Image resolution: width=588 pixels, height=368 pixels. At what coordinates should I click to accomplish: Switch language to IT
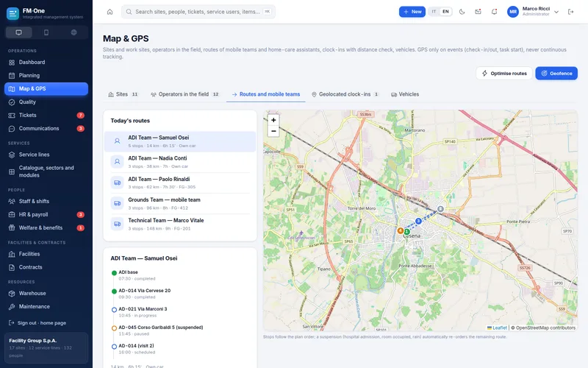pos(434,12)
